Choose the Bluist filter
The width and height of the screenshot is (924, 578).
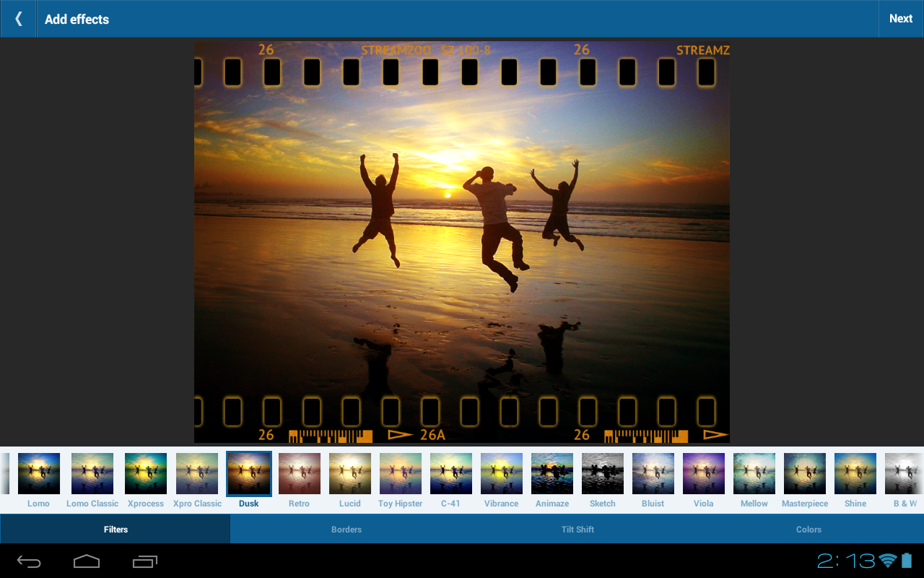tap(653, 473)
